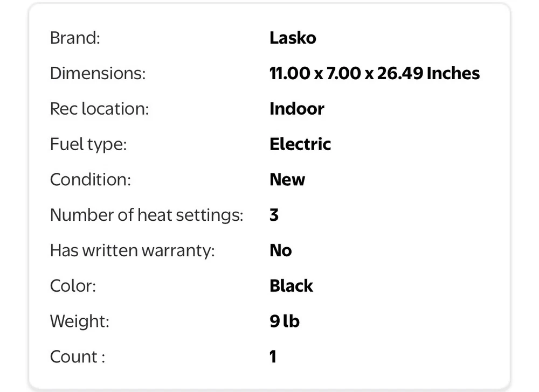Viewport: 539px width, 392px height.
Task: Select the "New" condition value
Action: (287, 180)
